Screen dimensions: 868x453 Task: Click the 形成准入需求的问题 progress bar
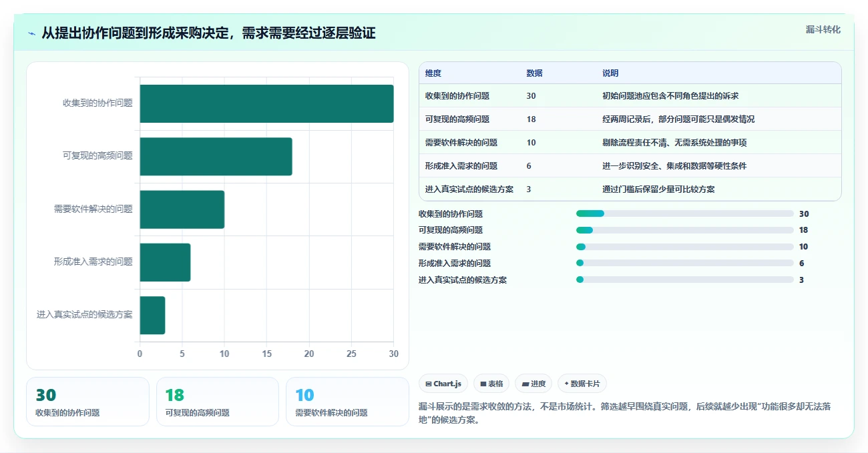(685, 263)
